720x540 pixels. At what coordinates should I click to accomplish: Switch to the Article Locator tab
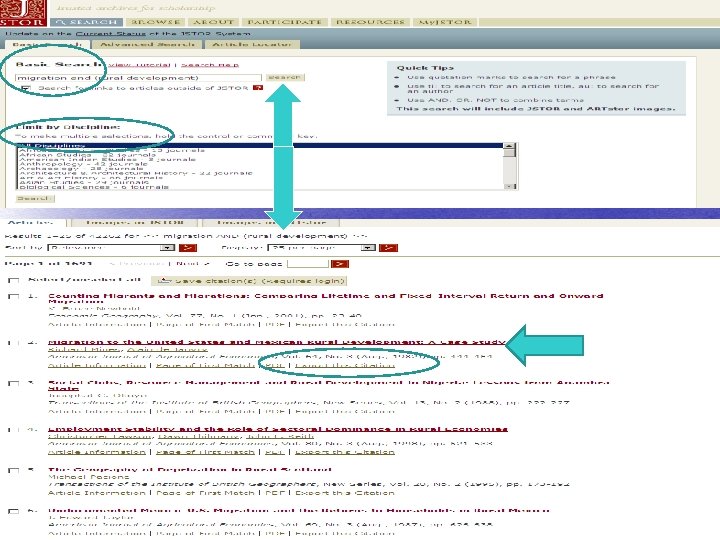click(252, 44)
